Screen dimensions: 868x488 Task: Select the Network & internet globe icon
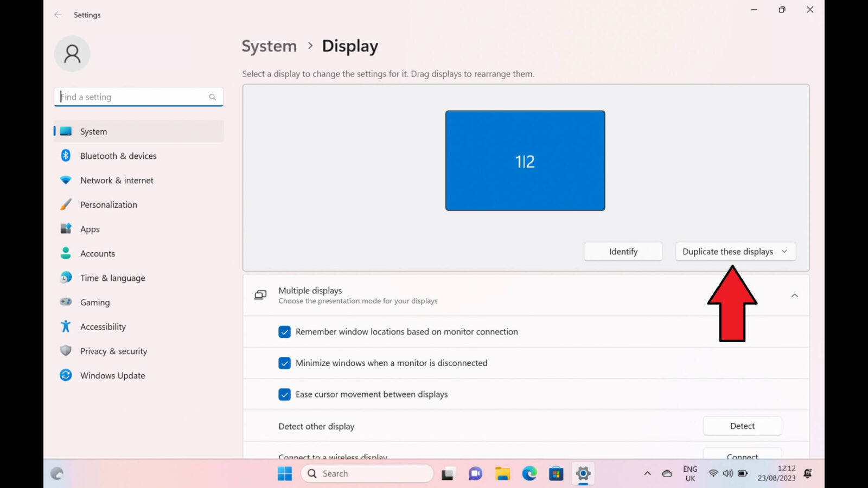click(66, 180)
